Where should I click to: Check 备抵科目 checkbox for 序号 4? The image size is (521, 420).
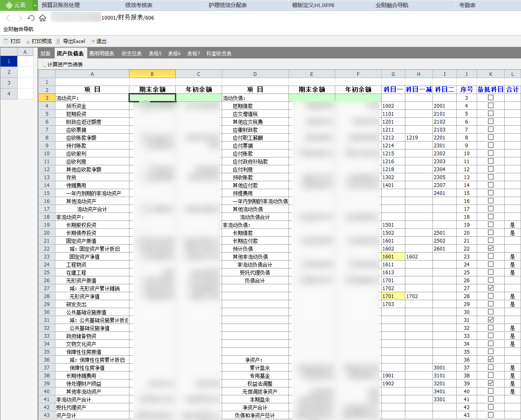[491, 106]
